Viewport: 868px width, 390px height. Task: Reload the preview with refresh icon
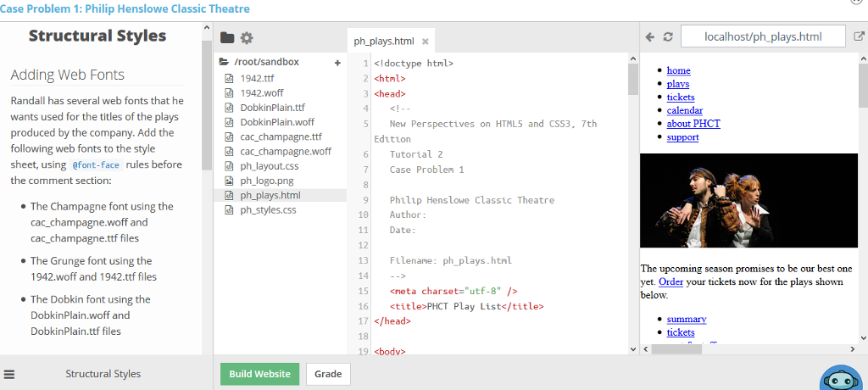(x=668, y=37)
